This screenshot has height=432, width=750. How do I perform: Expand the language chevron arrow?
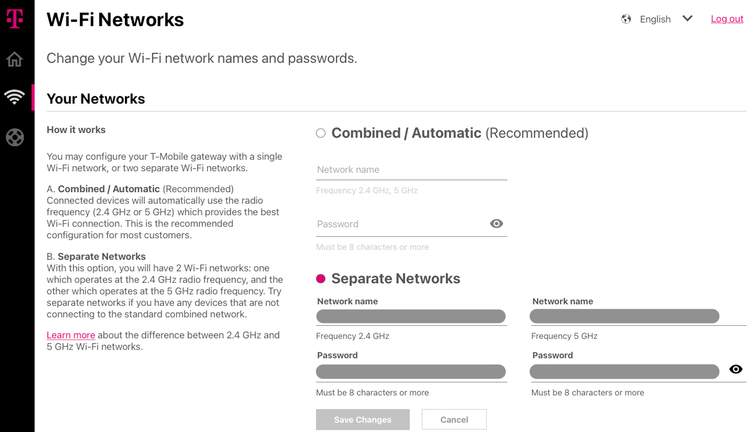tap(687, 19)
